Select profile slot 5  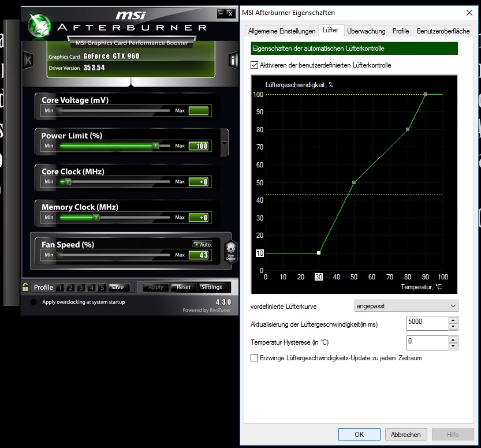102,288
